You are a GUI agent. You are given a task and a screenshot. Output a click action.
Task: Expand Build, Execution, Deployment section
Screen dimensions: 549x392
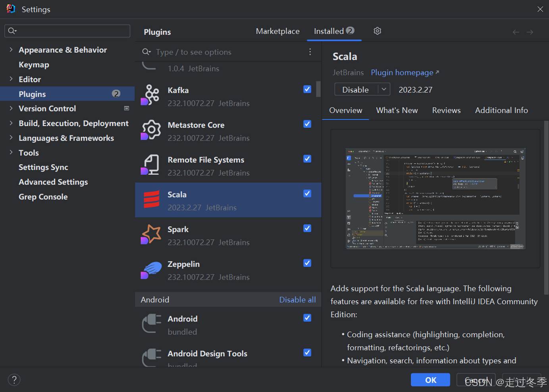click(11, 123)
